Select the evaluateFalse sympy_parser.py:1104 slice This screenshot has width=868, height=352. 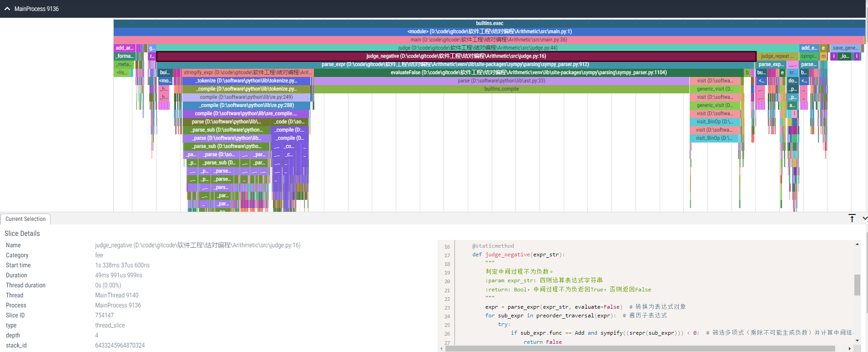(529, 72)
